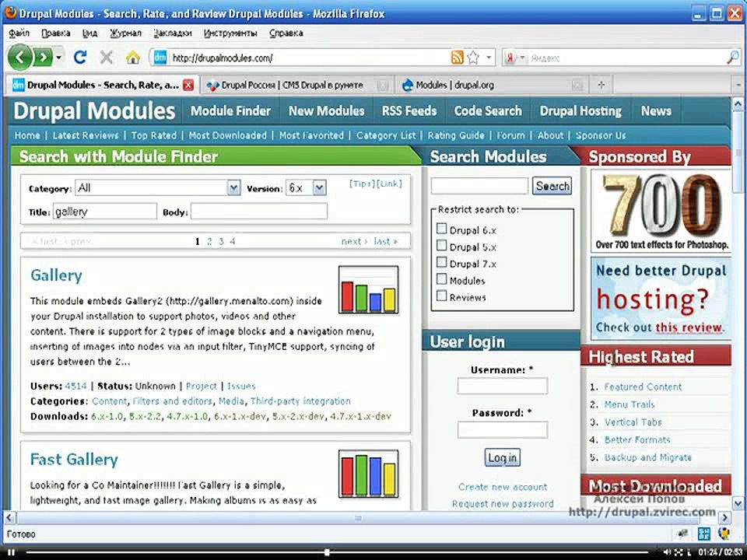Open the Fast Gallery module title
This screenshot has height=560, width=747.
[x=74, y=460]
